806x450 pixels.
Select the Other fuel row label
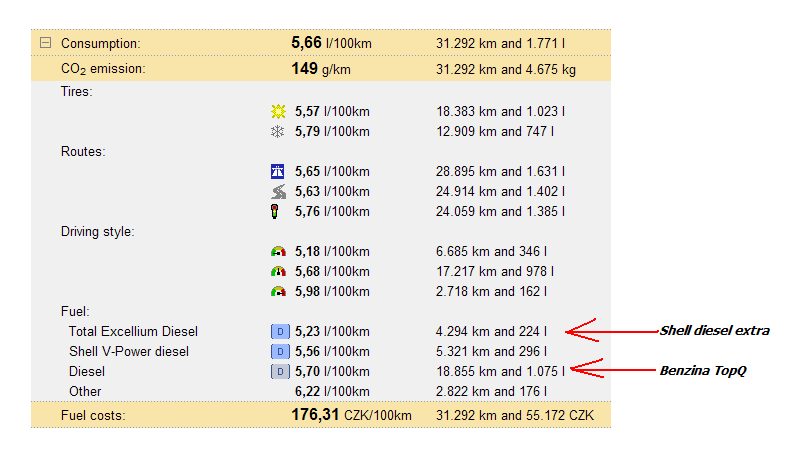pos(85,391)
